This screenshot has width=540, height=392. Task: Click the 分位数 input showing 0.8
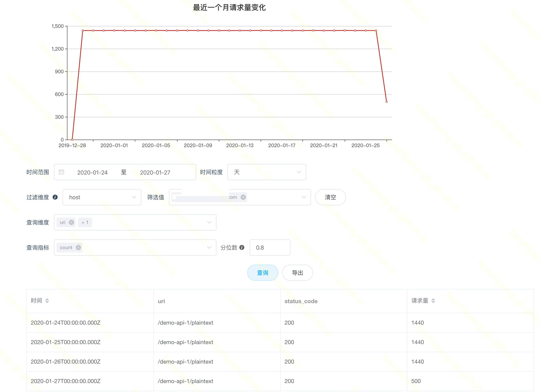pos(270,248)
